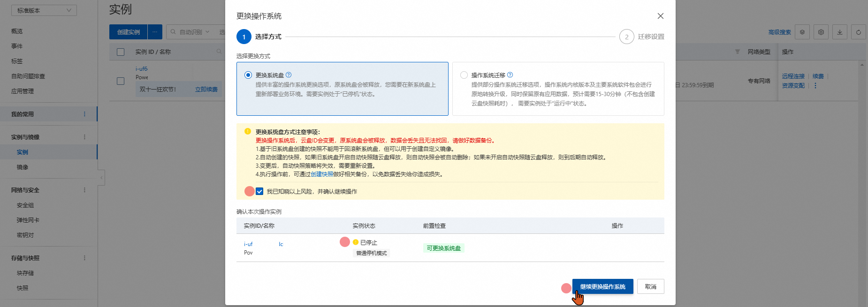Click the layers icon next to 高级搜索
The image size is (868, 307).
point(802,32)
